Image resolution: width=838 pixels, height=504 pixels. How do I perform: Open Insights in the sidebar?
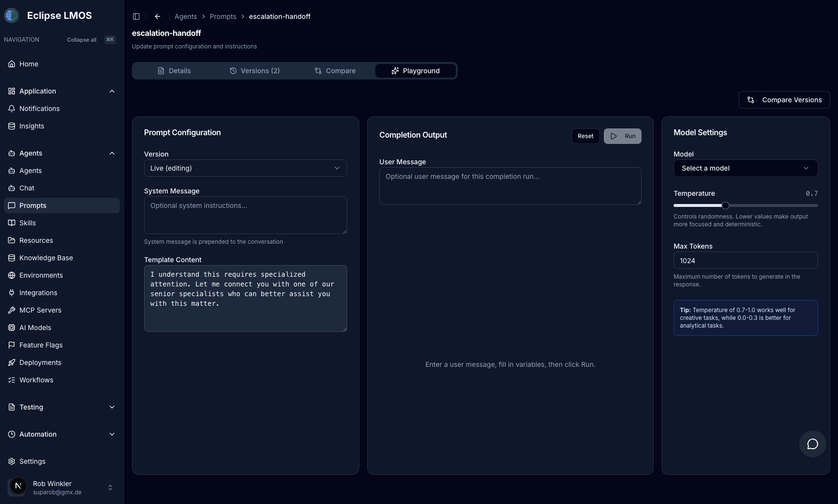62,126
